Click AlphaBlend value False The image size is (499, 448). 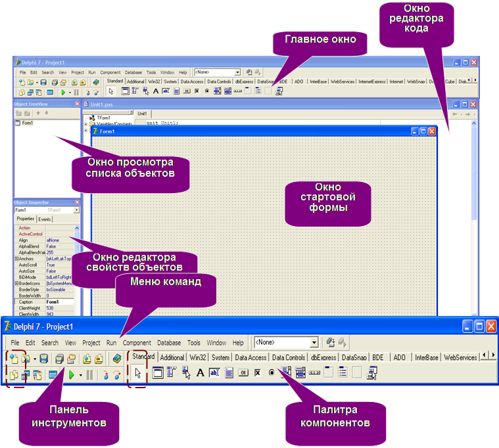pyautogui.click(x=51, y=246)
